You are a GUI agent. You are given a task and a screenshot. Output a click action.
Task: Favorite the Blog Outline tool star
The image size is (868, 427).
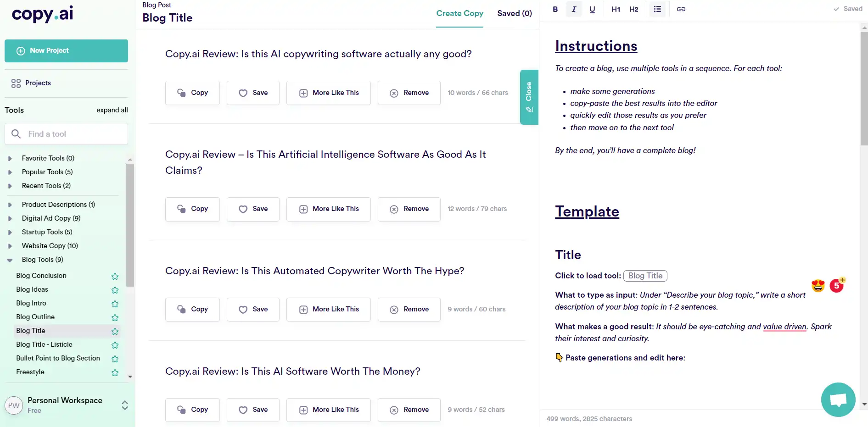coord(115,317)
